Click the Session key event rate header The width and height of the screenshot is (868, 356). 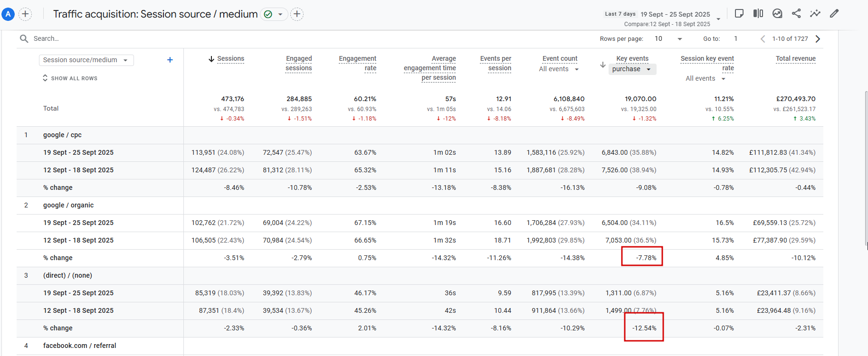[x=707, y=63]
